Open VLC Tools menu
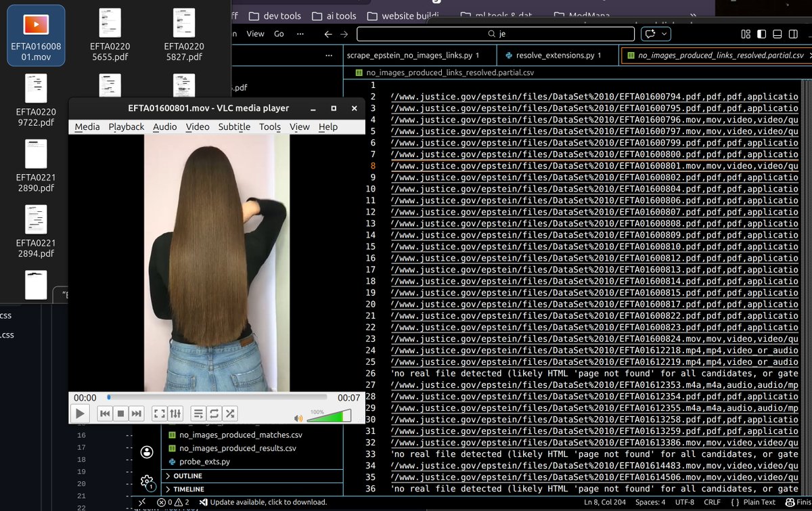 click(x=270, y=127)
